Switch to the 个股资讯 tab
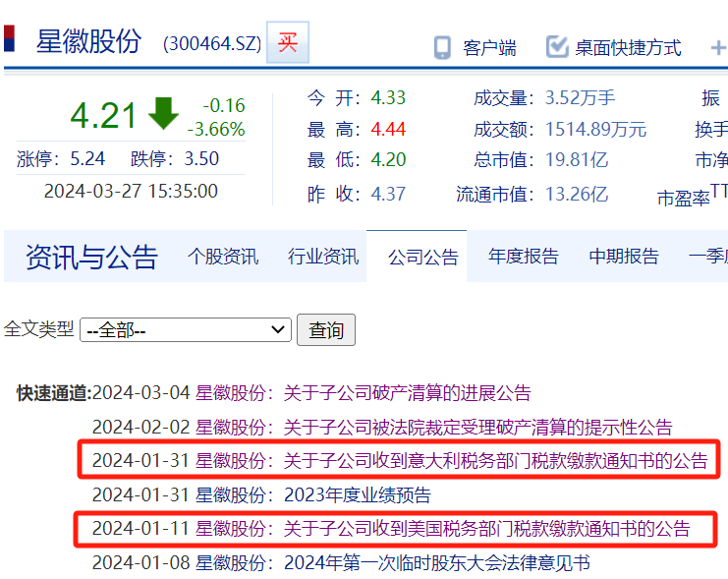728x579 pixels. coord(223,257)
